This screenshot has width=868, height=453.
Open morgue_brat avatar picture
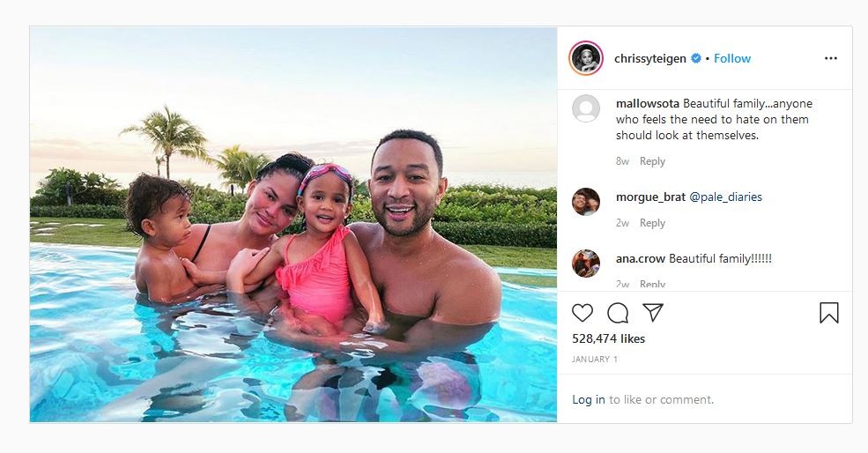coord(586,202)
